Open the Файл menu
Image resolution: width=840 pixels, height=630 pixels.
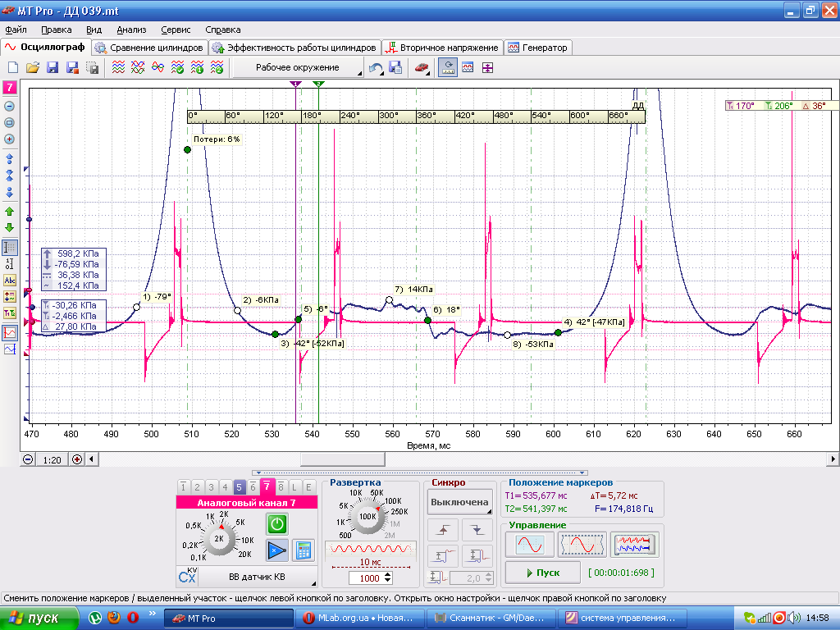16,30
